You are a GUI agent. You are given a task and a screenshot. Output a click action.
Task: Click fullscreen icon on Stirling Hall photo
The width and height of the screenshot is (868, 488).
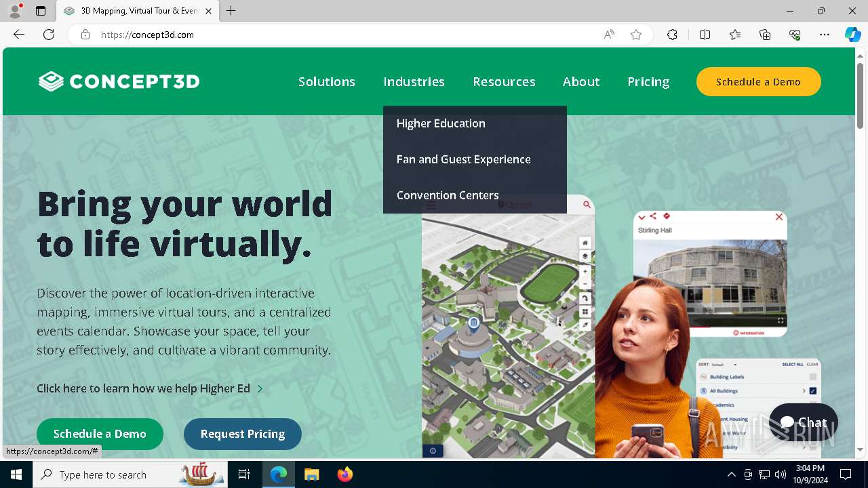(780, 321)
